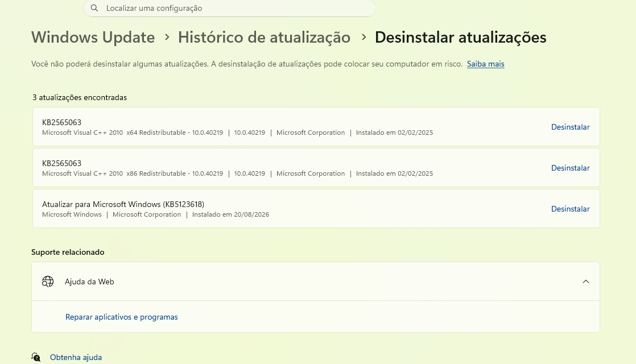Screen dimensions: 636x364
Task: Click the search magnifier icon
Action: pos(94,8)
